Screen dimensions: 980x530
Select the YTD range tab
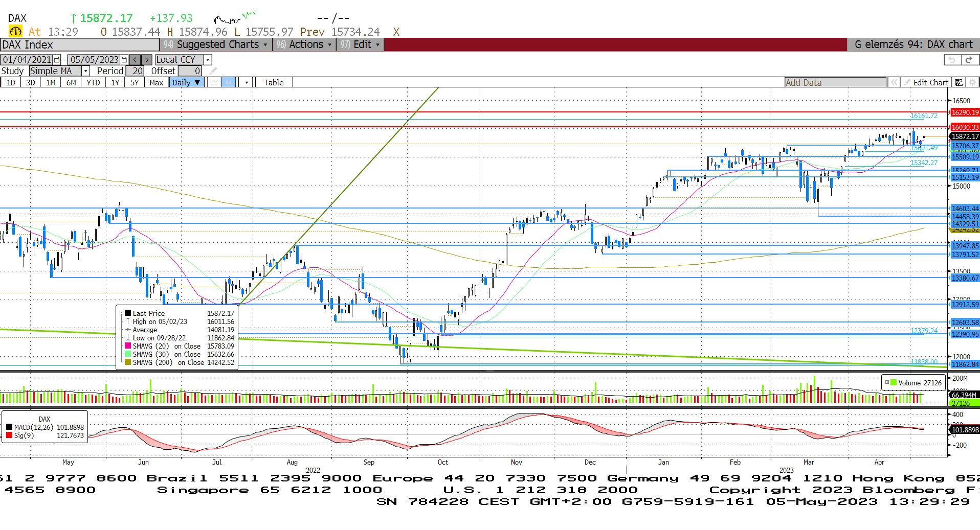coord(93,82)
